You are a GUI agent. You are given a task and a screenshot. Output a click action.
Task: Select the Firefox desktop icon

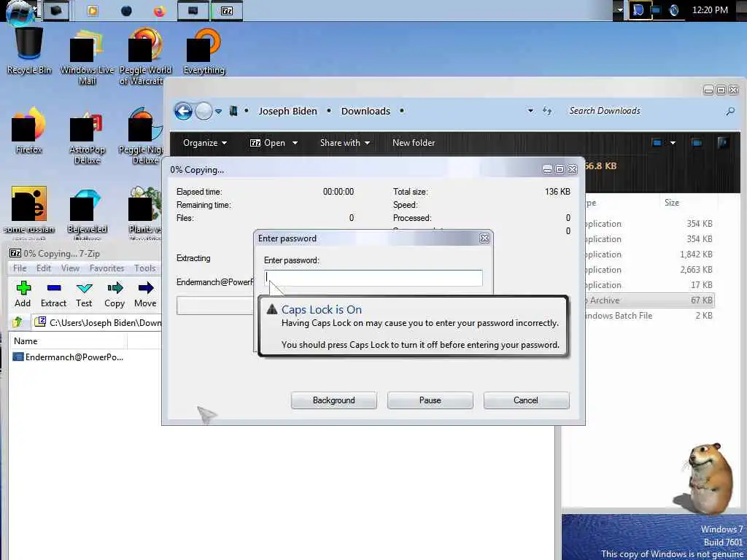tap(28, 131)
